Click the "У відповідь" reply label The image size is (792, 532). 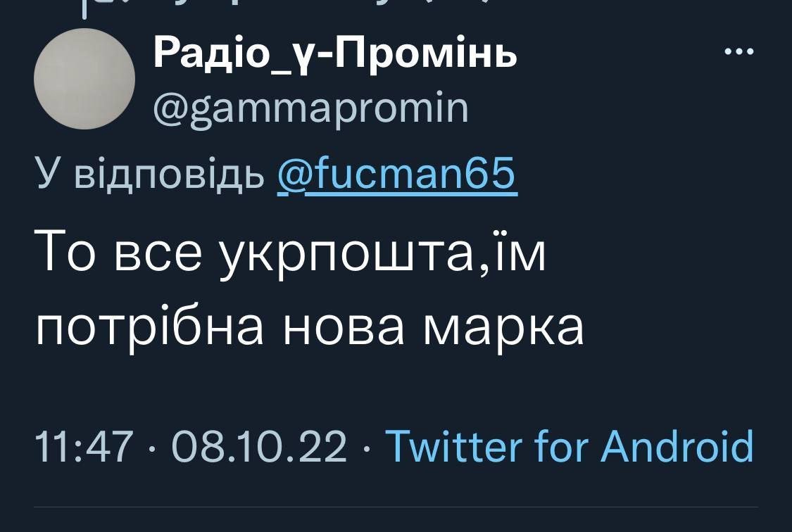pyautogui.click(x=150, y=175)
